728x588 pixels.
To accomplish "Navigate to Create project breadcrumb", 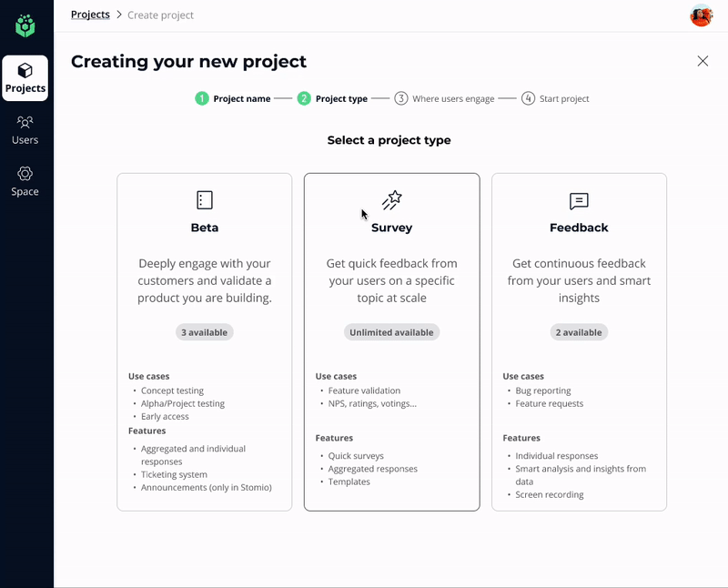I will [x=160, y=15].
